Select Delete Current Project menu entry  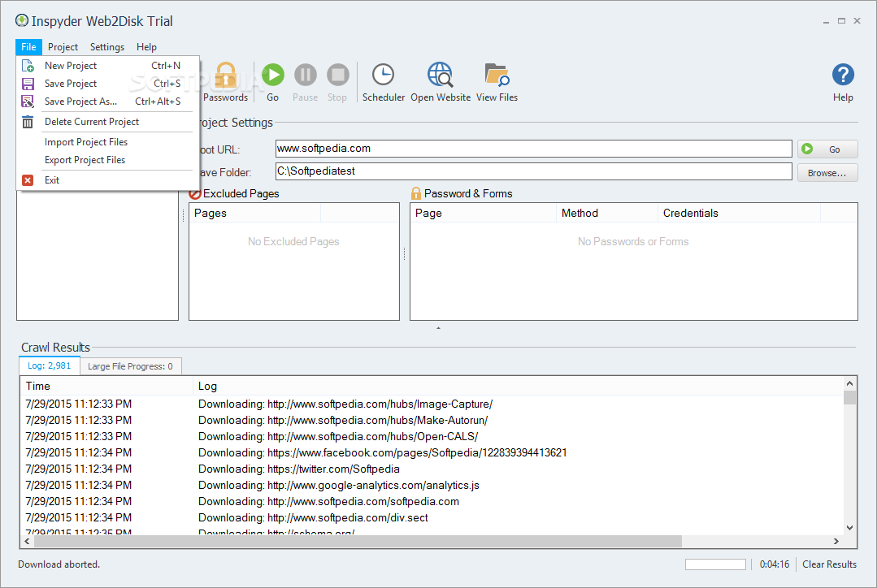[x=107, y=122]
